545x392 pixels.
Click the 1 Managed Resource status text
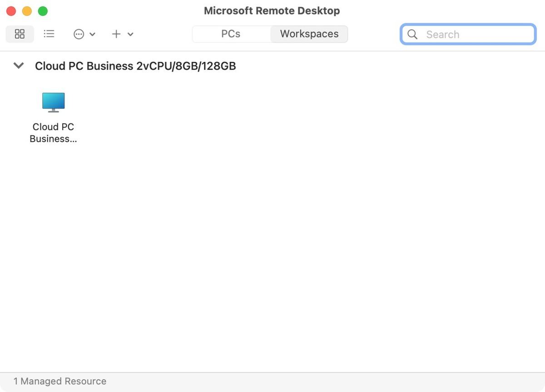60,382
